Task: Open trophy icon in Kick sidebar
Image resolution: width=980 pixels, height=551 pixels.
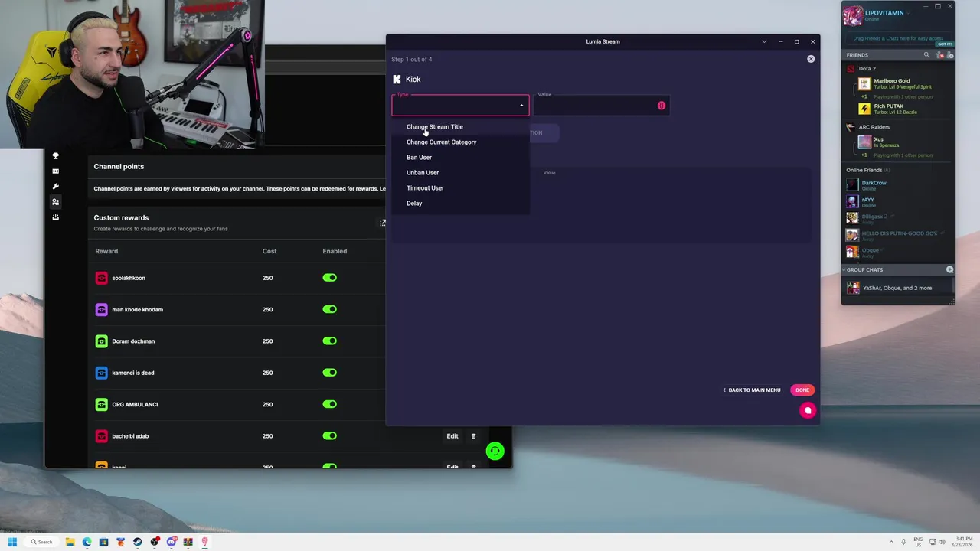Action: click(x=55, y=156)
